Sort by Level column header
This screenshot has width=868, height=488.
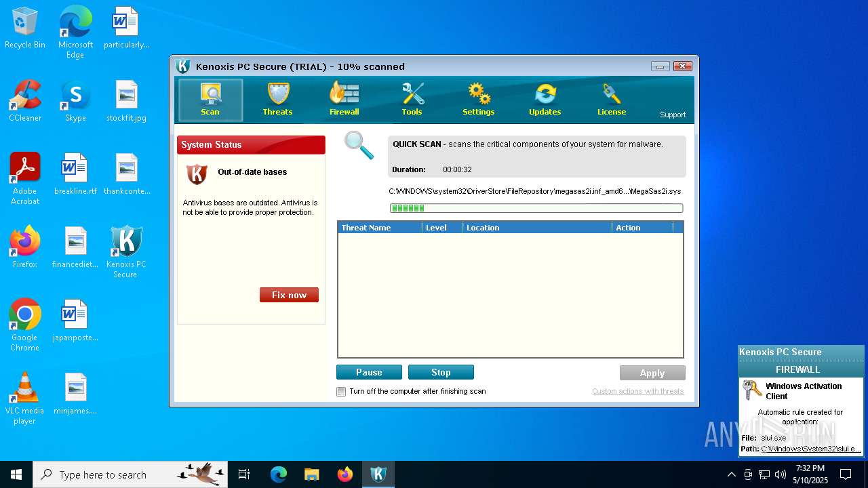(442, 228)
